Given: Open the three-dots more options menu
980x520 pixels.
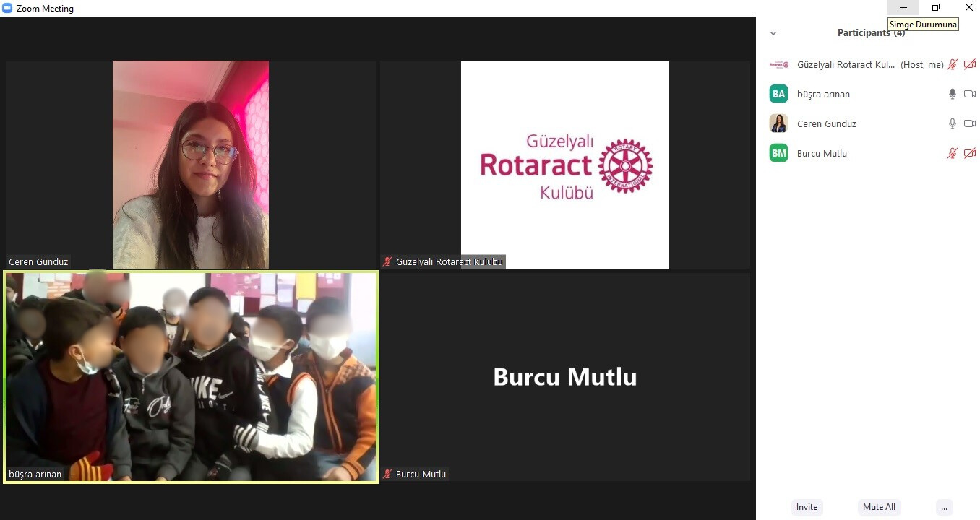Looking at the screenshot, I should click(944, 507).
